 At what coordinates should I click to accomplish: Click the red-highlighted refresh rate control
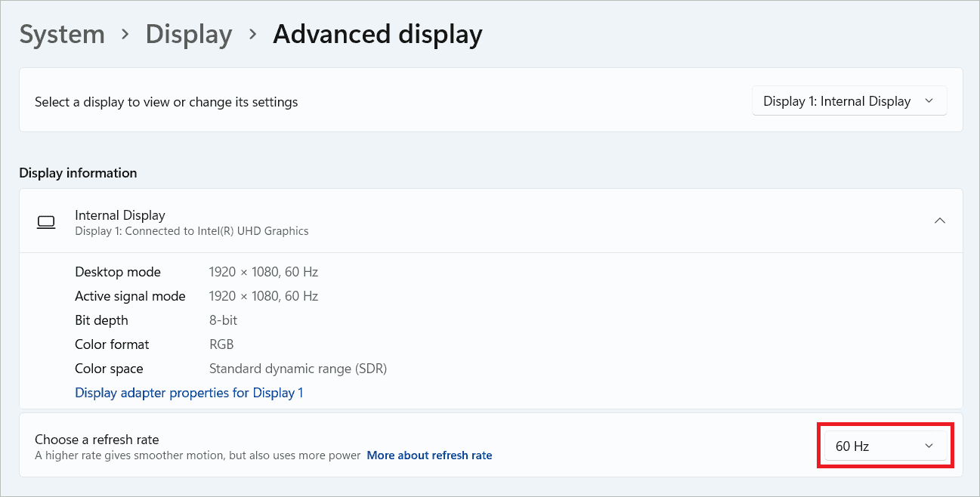[x=884, y=446]
